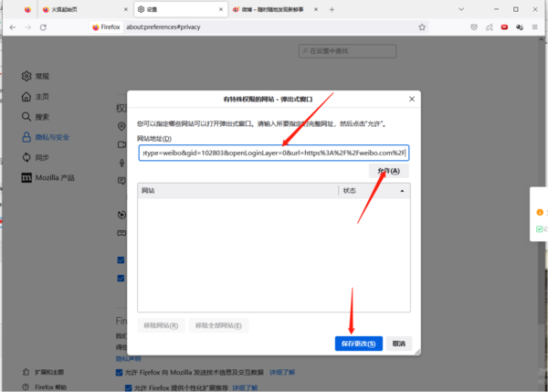Open the Pocket save icon in toolbar
548x392 pixels.
474,27
